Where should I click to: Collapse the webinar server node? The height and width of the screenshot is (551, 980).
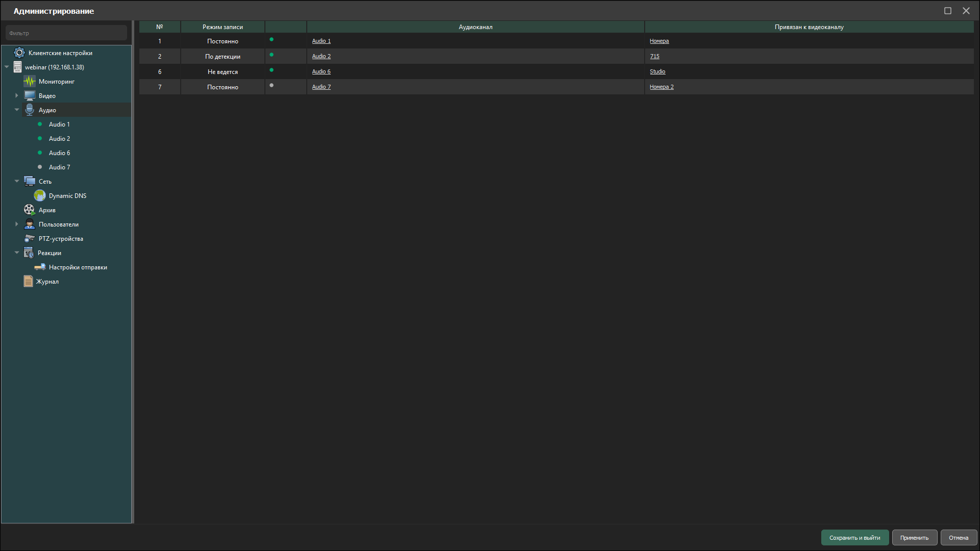click(x=7, y=67)
